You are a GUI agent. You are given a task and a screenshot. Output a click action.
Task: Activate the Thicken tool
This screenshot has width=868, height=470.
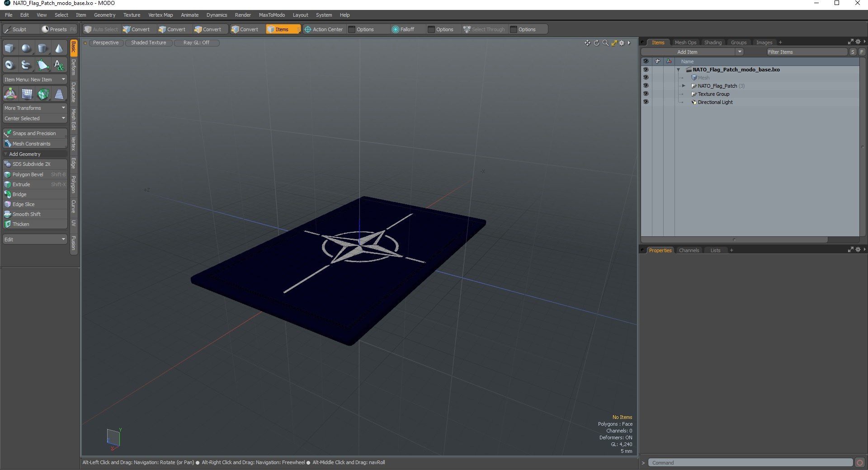click(35, 224)
